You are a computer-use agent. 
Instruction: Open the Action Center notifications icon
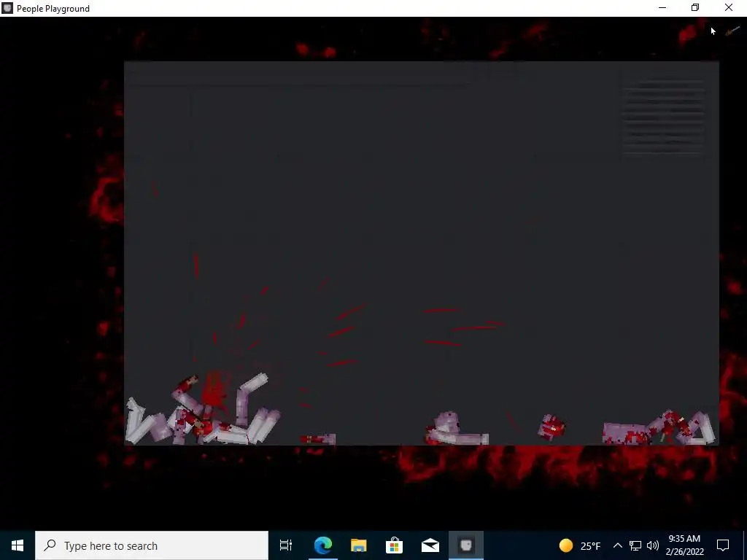pyautogui.click(x=723, y=545)
